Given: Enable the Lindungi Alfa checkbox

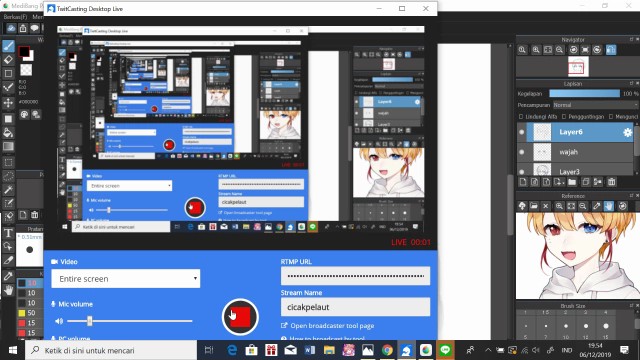Looking at the screenshot, I should tap(521, 117).
